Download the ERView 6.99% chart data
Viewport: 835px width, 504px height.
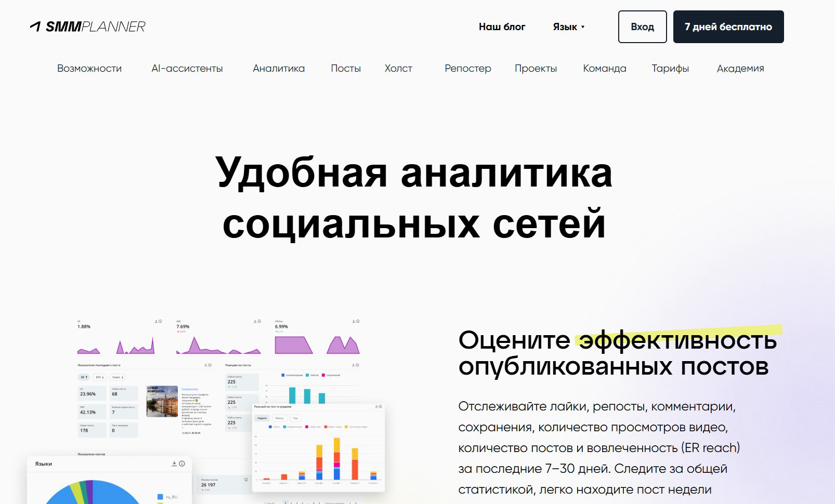[354, 321]
